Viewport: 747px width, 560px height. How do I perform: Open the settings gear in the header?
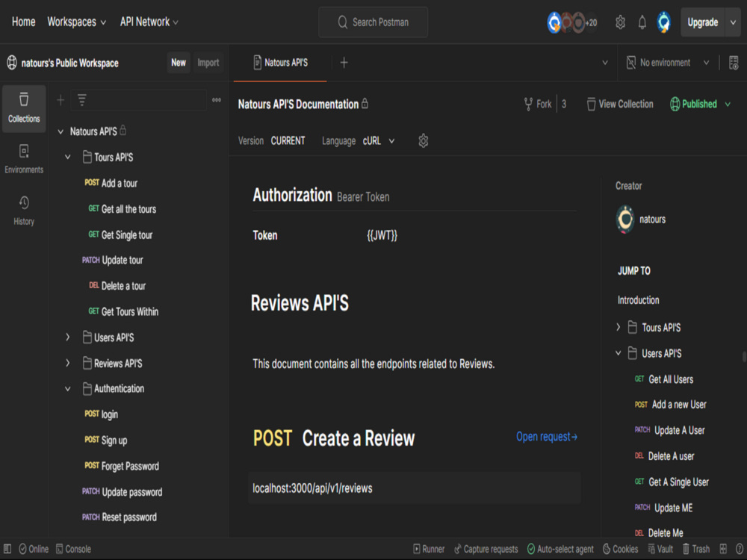620,22
